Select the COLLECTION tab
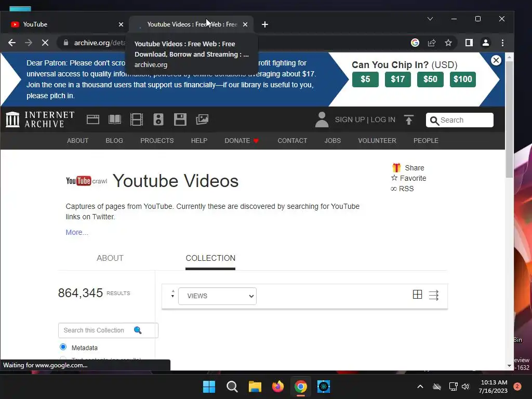The width and height of the screenshot is (532, 399). tap(210, 258)
